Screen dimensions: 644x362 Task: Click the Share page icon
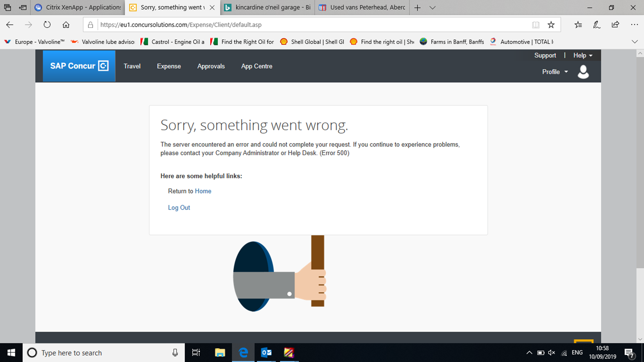click(615, 25)
